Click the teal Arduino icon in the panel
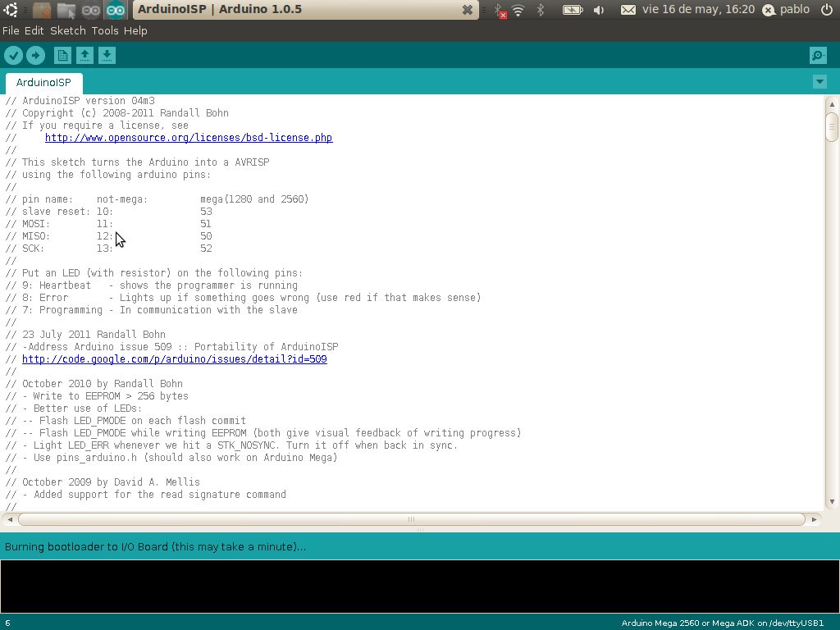The width and height of the screenshot is (840, 630). (x=116, y=10)
